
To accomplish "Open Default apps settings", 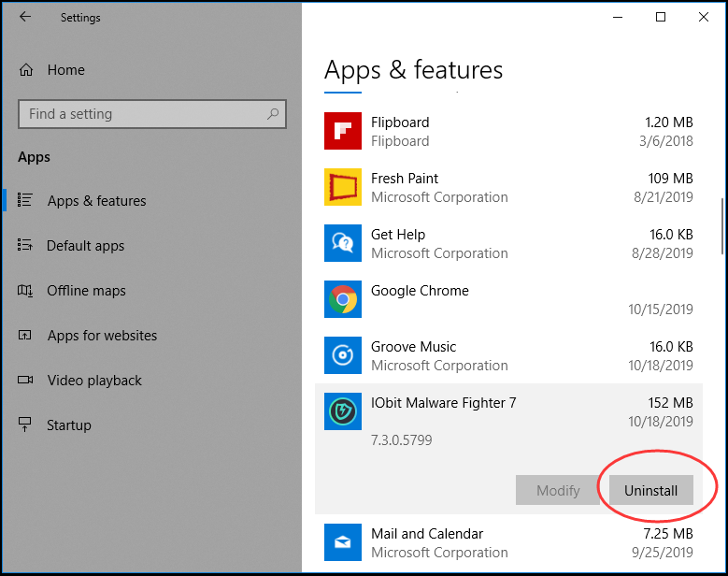I will tap(85, 245).
